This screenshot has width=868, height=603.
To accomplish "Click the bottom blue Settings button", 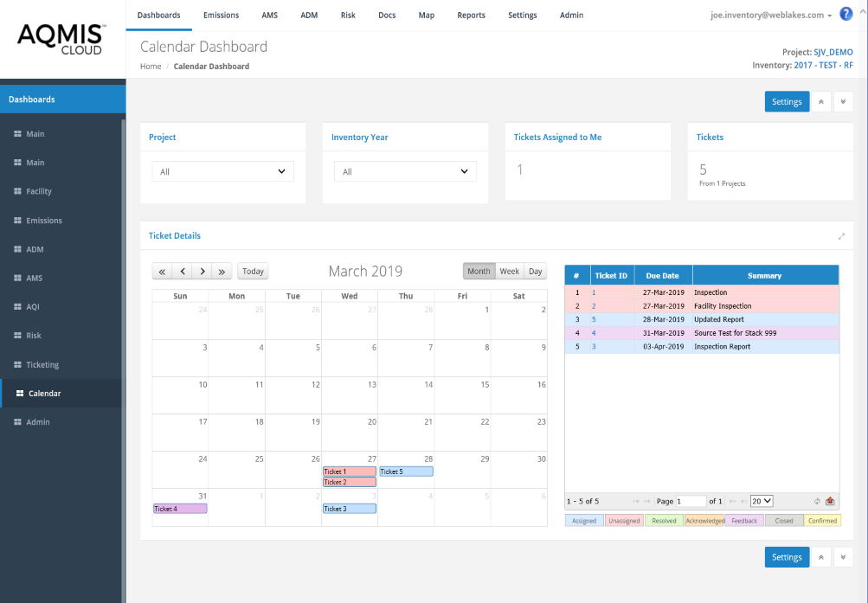I will click(x=787, y=557).
